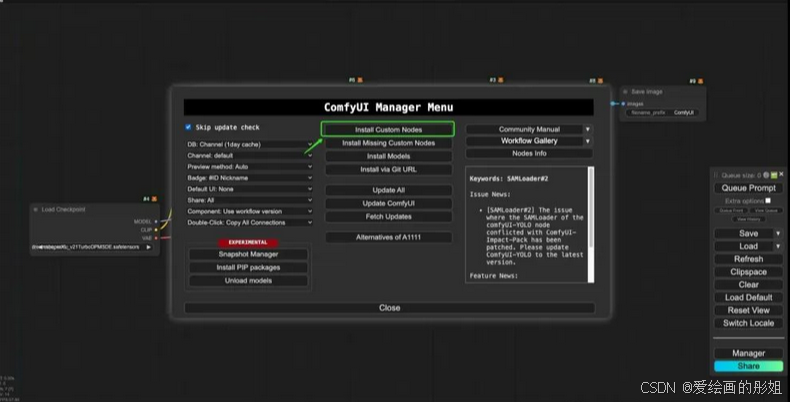The height and width of the screenshot is (402, 790).
Task: Click the CLIP output connector
Action: pos(156,230)
